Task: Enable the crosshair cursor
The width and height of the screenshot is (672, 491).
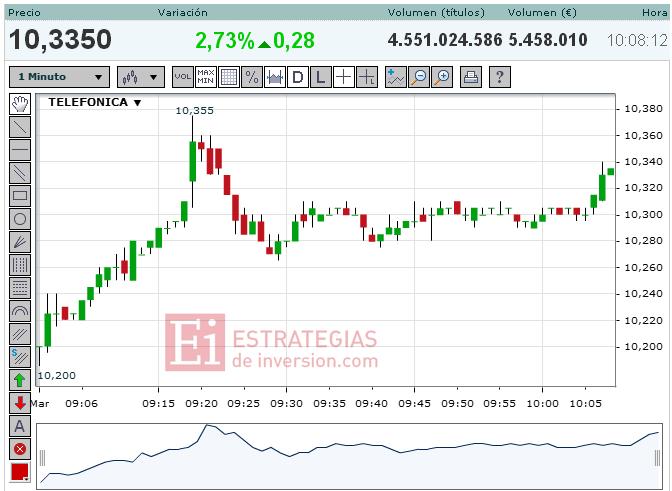Action: coord(344,77)
